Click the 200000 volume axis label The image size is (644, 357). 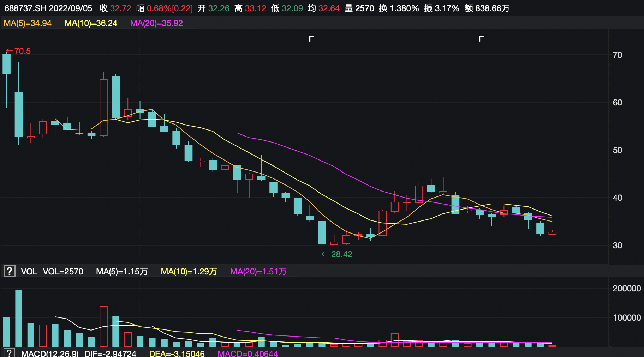626,289
